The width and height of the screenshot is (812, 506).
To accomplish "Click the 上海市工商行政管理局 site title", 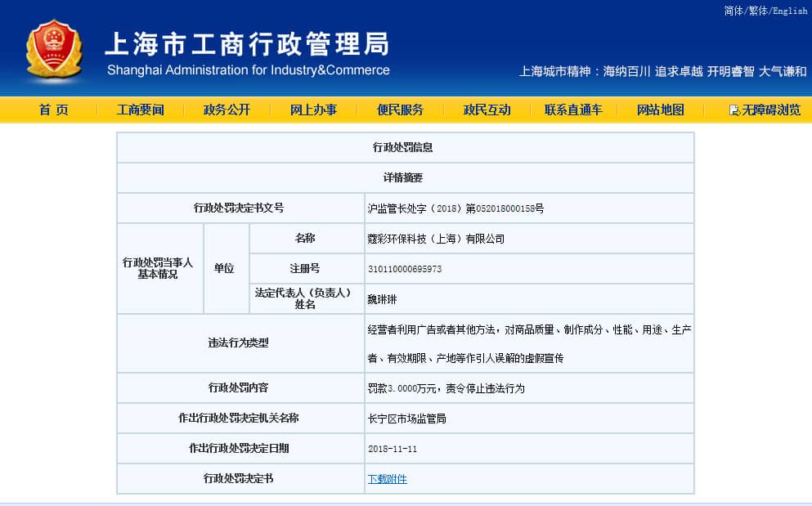I will click(247, 43).
